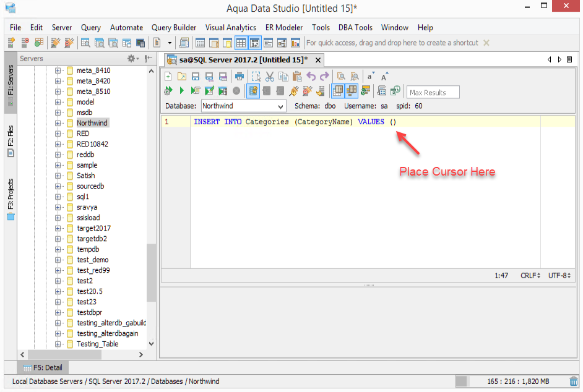This screenshot has width=583, height=392.
Task: Expand the Northwind database node
Action: pyautogui.click(x=58, y=123)
